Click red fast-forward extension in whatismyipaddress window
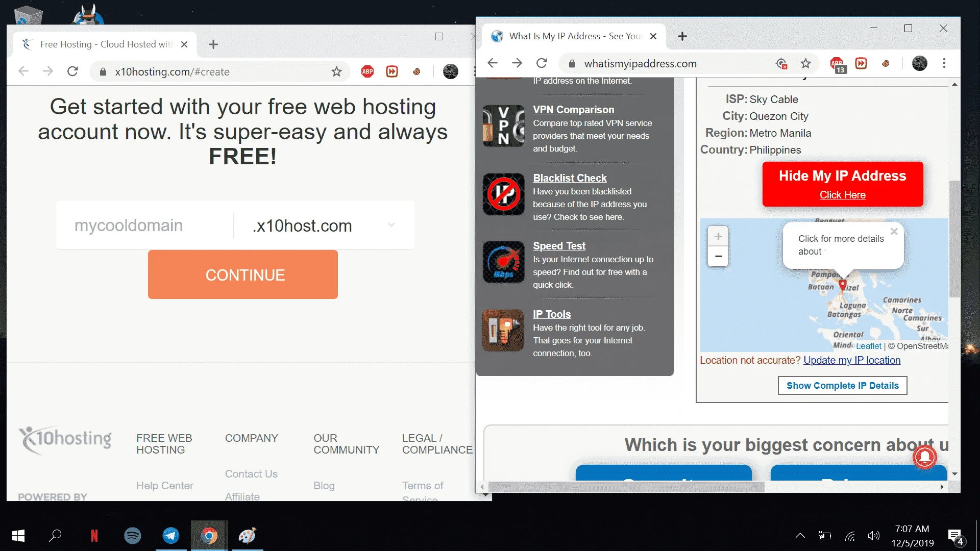 [x=861, y=63]
